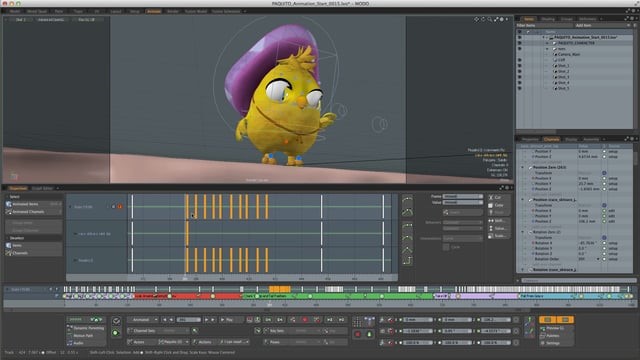Switch to the Channels tab
This screenshot has width=640, height=360.
pyautogui.click(x=551, y=139)
